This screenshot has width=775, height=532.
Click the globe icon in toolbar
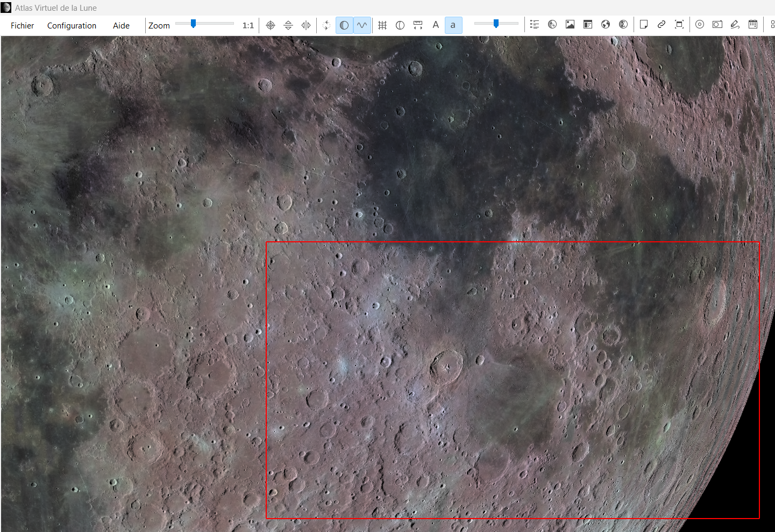pos(606,25)
